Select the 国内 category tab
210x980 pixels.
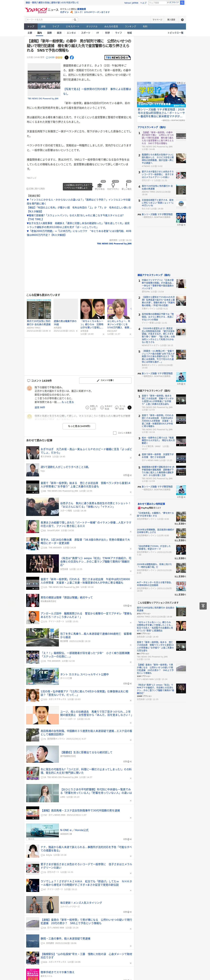(x=39, y=33)
